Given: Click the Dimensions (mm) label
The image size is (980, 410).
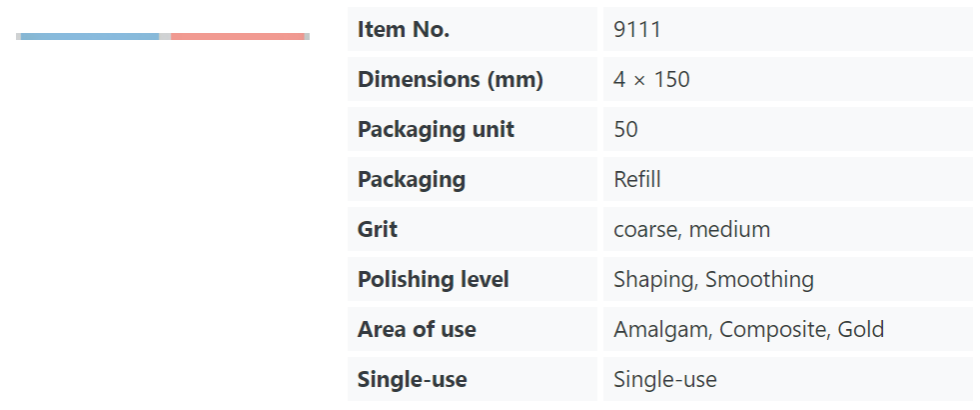Looking at the screenshot, I should [x=450, y=79].
